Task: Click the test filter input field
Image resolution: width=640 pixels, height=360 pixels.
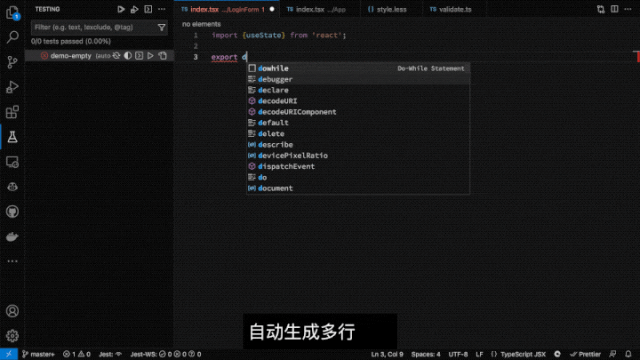Action: (x=95, y=27)
